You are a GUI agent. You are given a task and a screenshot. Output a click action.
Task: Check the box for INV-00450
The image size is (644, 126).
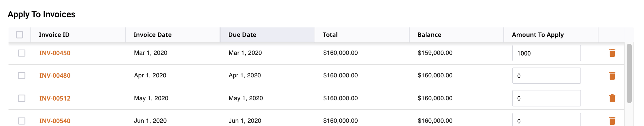(x=22, y=53)
